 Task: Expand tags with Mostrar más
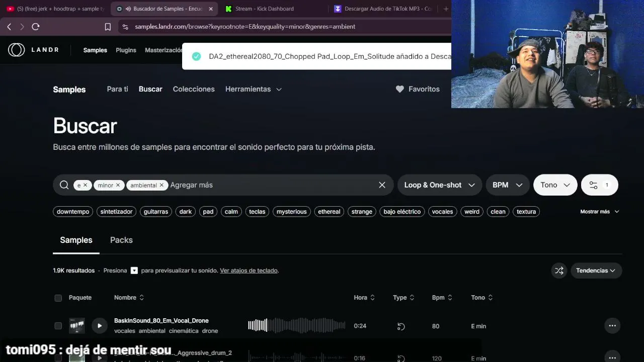pyautogui.click(x=600, y=212)
